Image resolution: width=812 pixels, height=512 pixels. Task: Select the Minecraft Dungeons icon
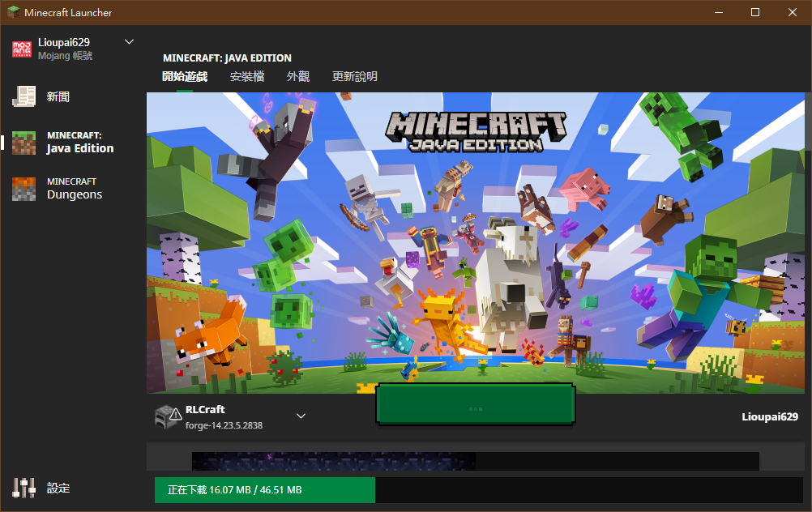tap(24, 189)
